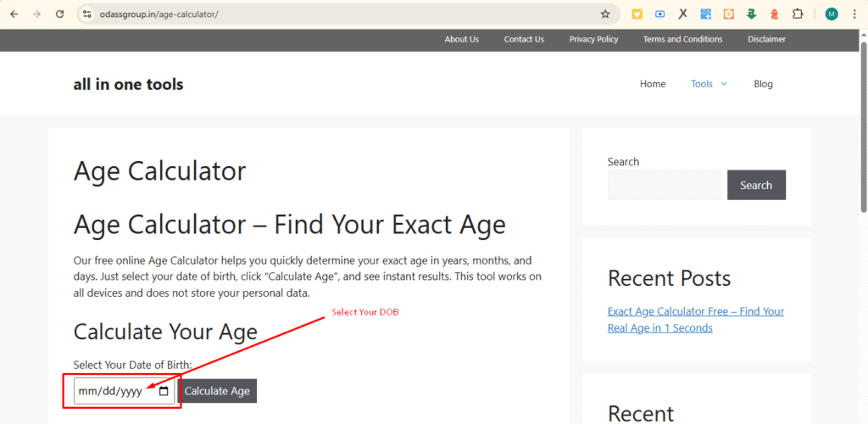868x424 pixels.
Task: Open the green profile avatar
Action: point(832,14)
